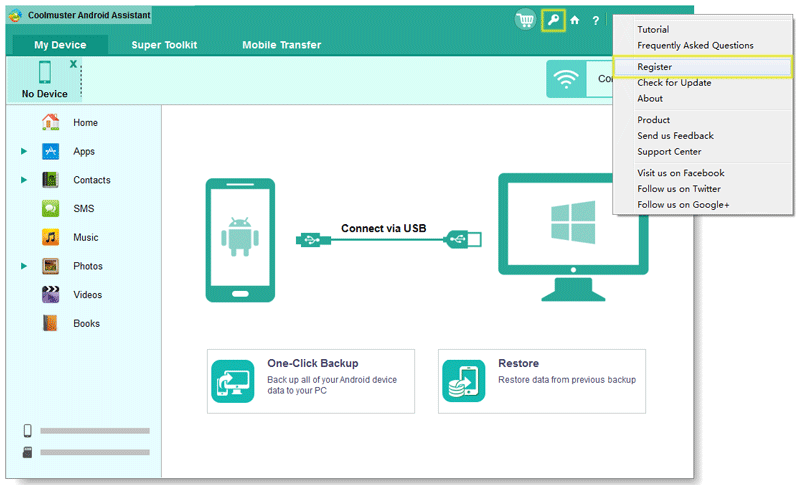Image resolution: width=800 pixels, height=485 pixels.
Task: Click the Contacts book icon
Action: [51, 180]
